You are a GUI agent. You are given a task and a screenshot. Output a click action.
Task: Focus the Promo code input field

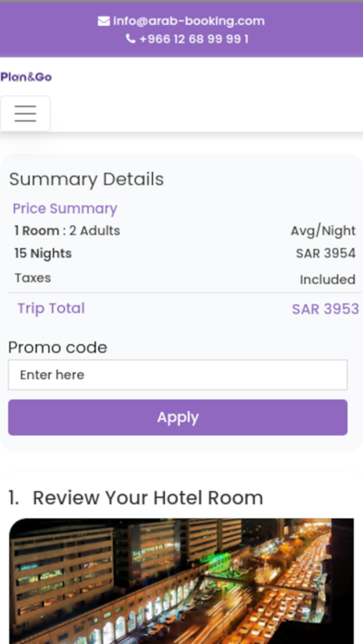pyautogui.click(x=178, y=375)
